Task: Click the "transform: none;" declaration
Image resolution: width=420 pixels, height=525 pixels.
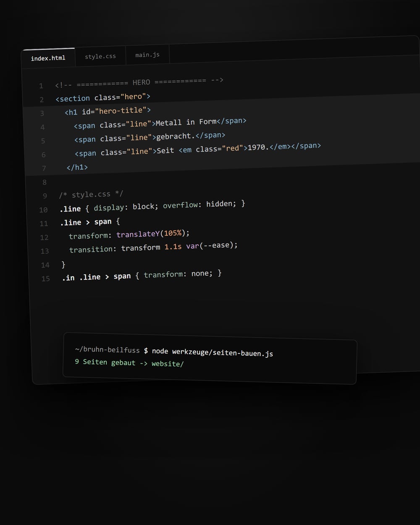Action: click(x=178, y=274)
